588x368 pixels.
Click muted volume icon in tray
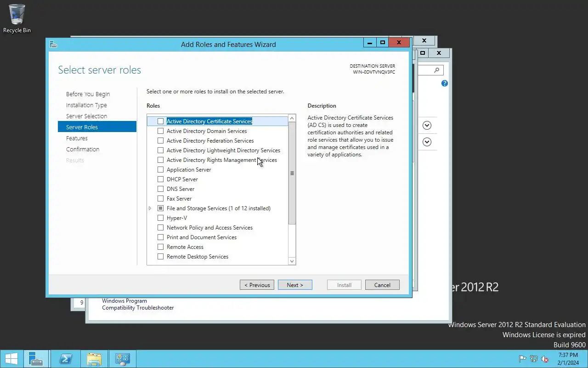tap(545, 359)
